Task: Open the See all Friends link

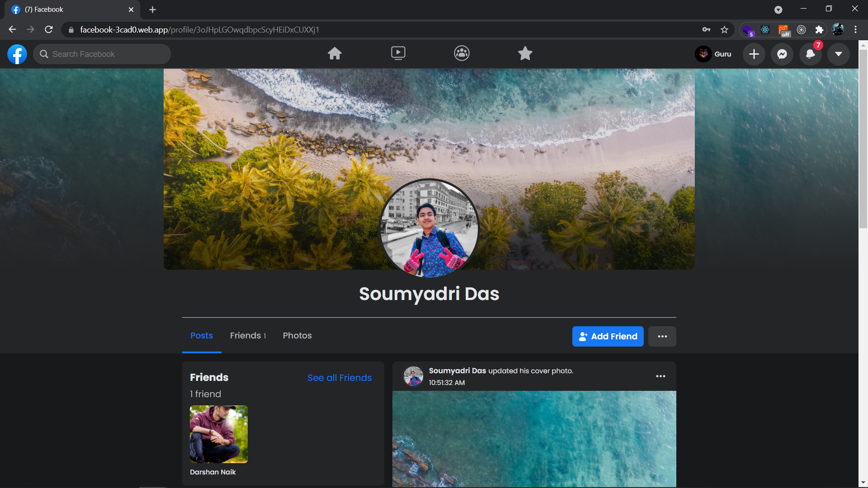Action: 340,378
